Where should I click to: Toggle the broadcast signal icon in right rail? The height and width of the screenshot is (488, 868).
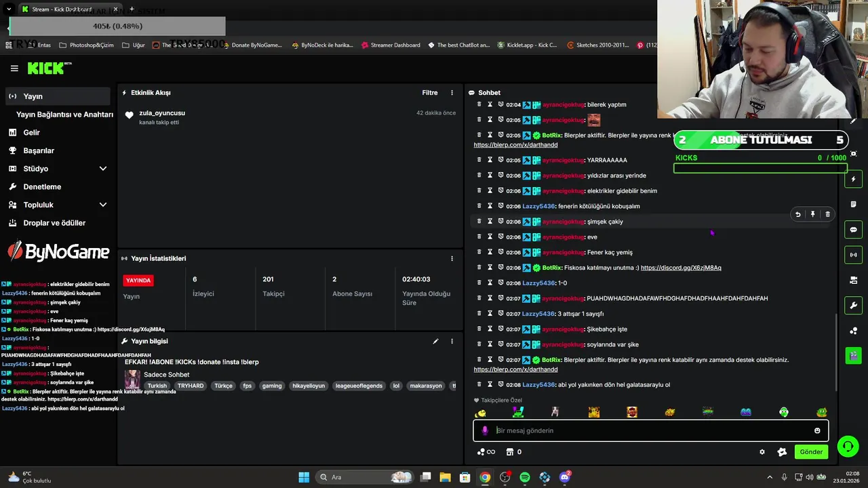tap(854, 255)
